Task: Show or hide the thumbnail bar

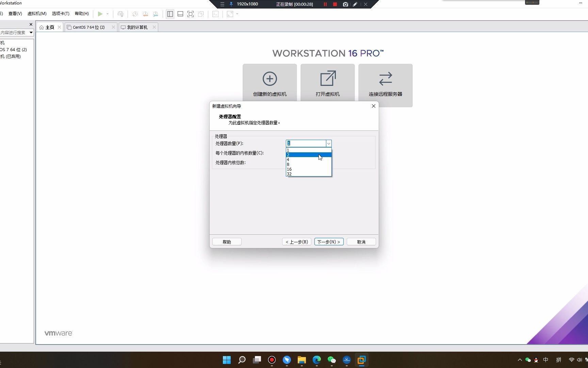Action: [180, 14]
